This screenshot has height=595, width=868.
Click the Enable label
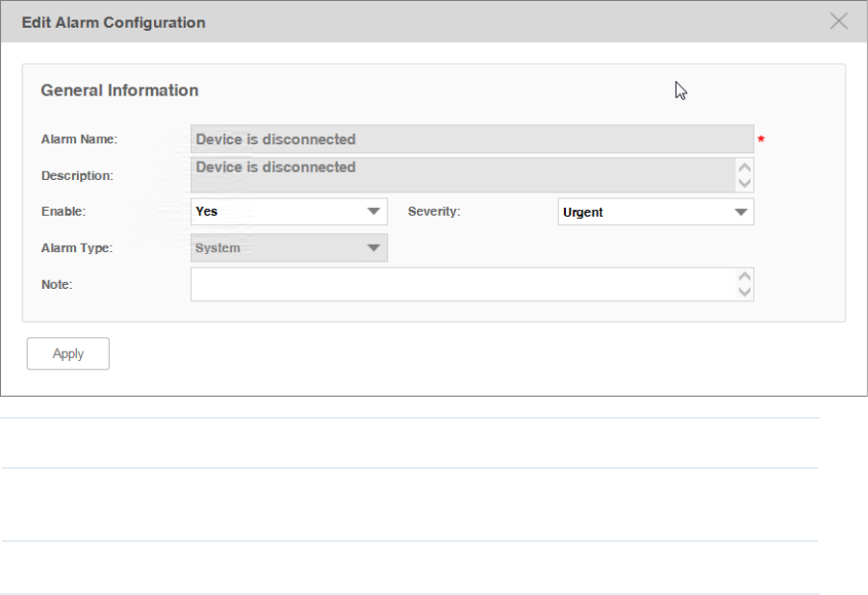click(64, 211)
